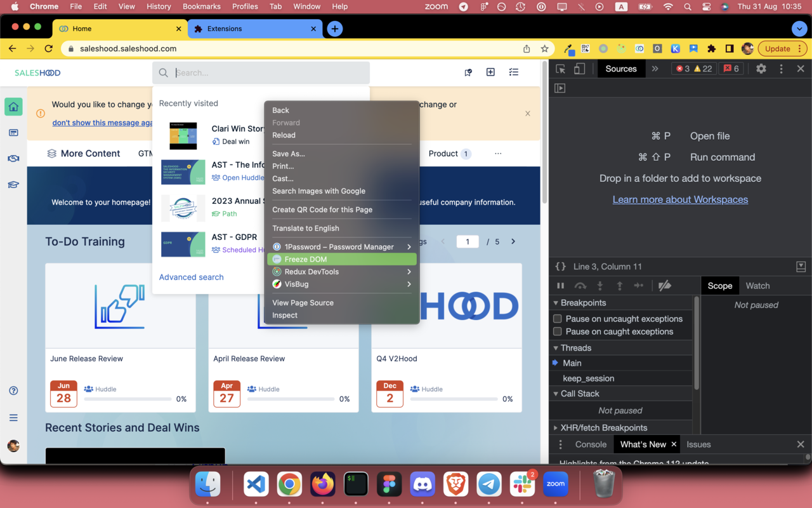Open Discord from the Dock

[x=422, y=485]
